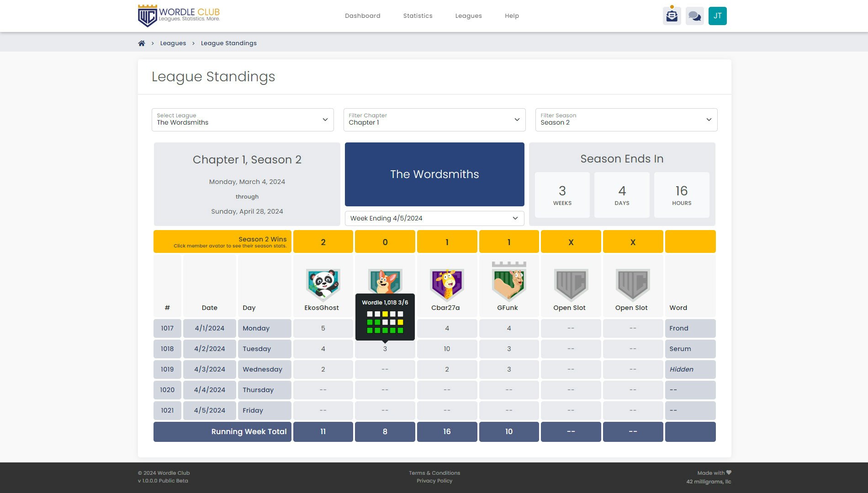Viewport: 868px width, 493px height.
Task: Click EkosGhost Tuesday score 4
Action: [323, 349]
